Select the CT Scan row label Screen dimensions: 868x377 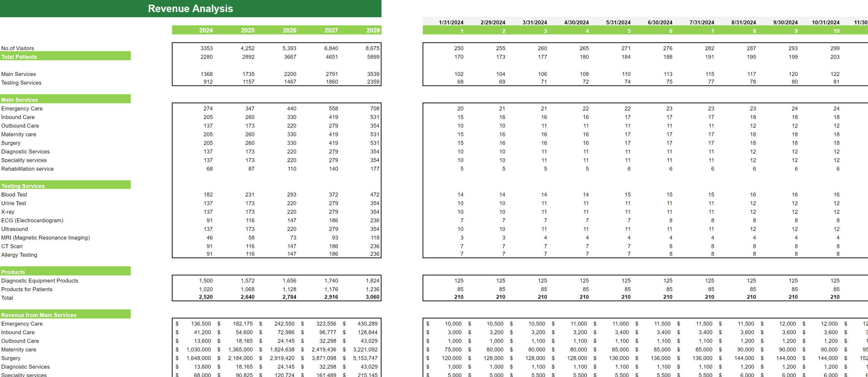(x=12, y=246)
